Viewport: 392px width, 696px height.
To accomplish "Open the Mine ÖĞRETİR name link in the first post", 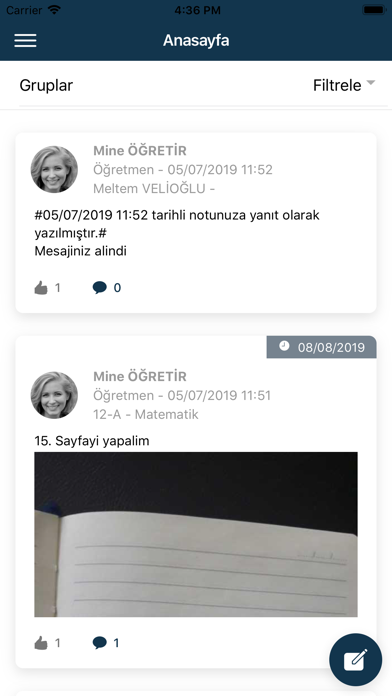I will pyautogui.click(x=140, y=150).
